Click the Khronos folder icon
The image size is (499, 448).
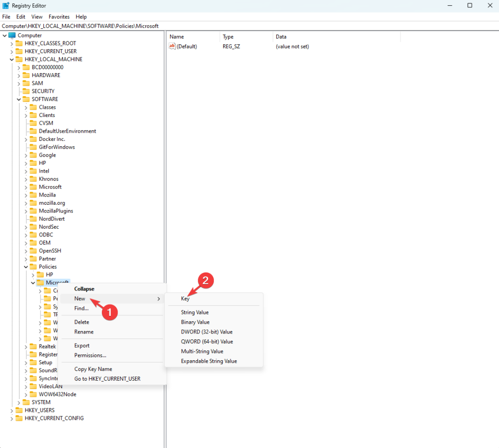[33, 179]
